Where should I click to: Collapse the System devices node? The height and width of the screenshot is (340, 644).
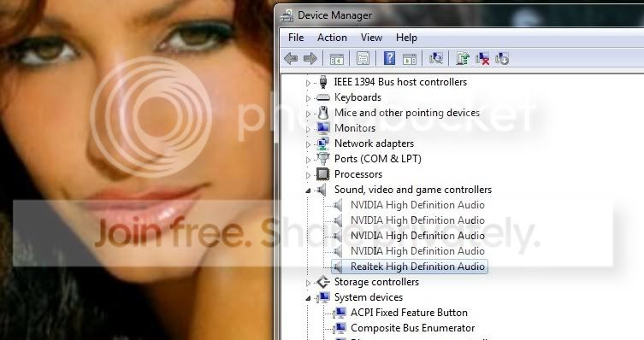309,298
